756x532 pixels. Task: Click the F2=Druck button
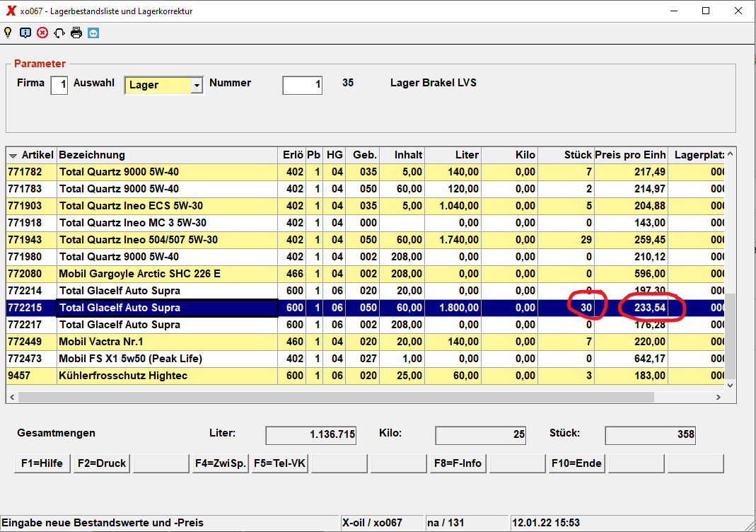(x=102, y=463)
